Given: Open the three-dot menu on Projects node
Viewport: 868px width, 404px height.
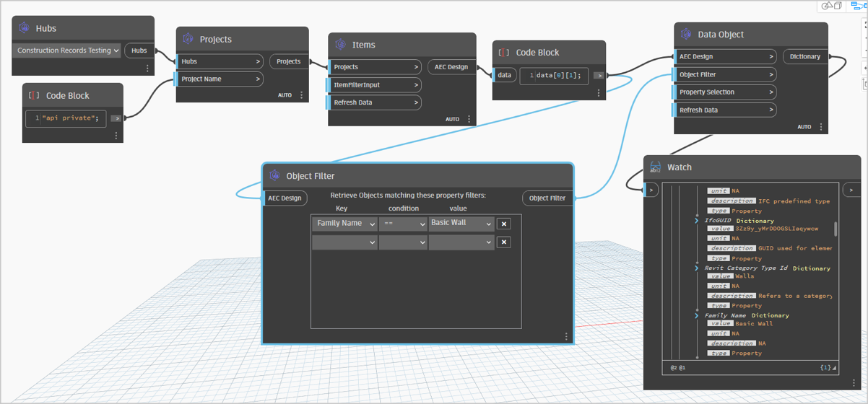Looking at the screenshot, I should click(302, 95).
